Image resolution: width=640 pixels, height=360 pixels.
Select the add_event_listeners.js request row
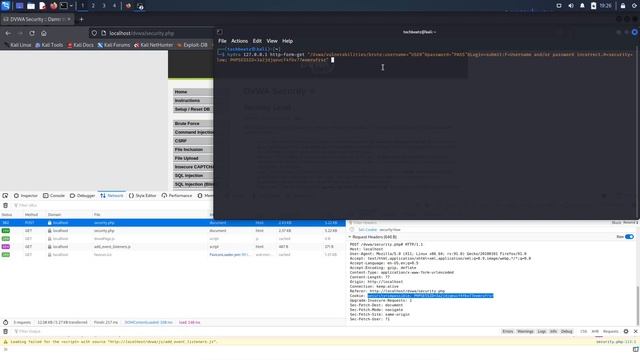172,247
